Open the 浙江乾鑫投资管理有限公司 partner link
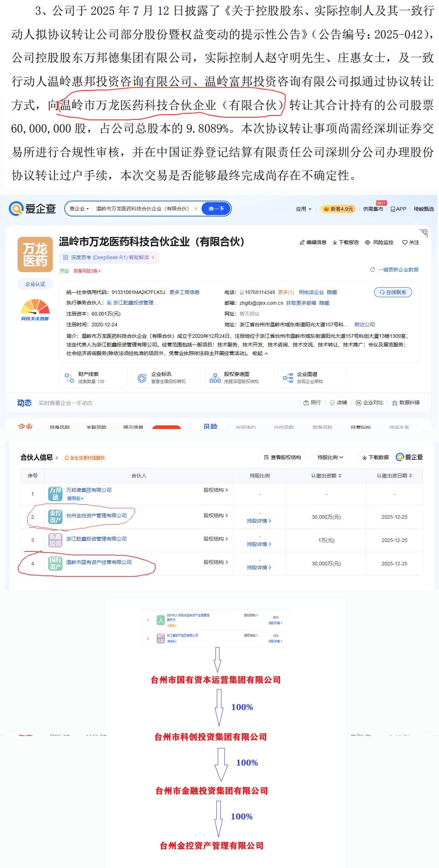This screenshot has width=439, height=868. pos(97,539)
